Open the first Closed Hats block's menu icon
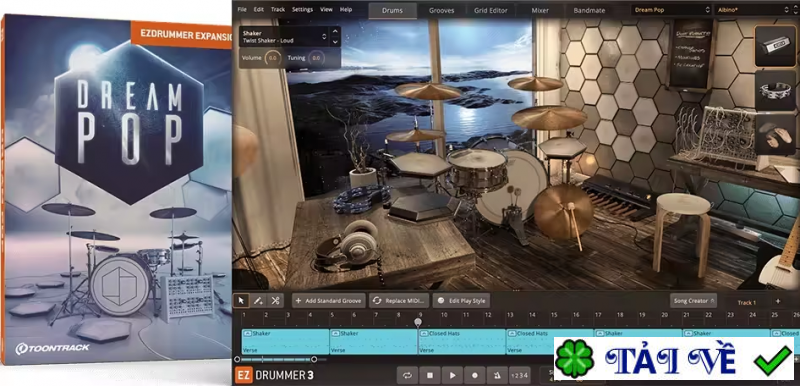800x386 pixels. point(423,333)
